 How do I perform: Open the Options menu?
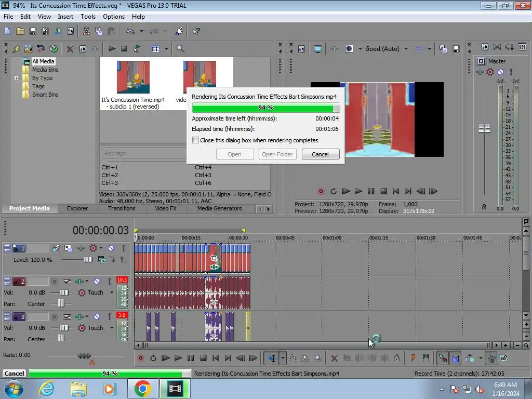[114, 17]
